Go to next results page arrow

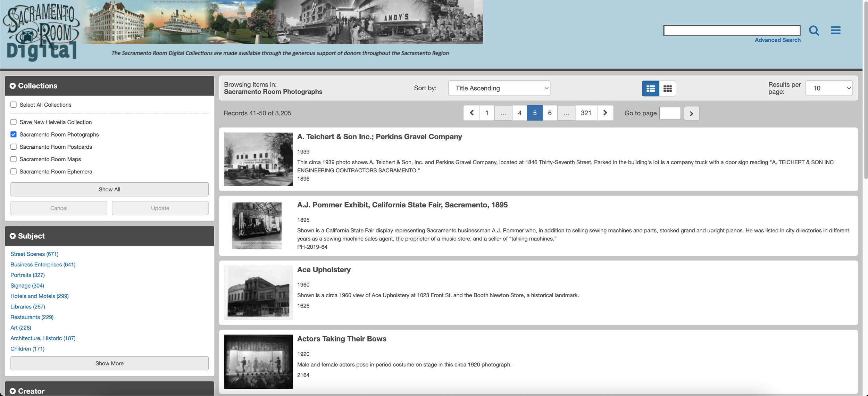(605, 113)
